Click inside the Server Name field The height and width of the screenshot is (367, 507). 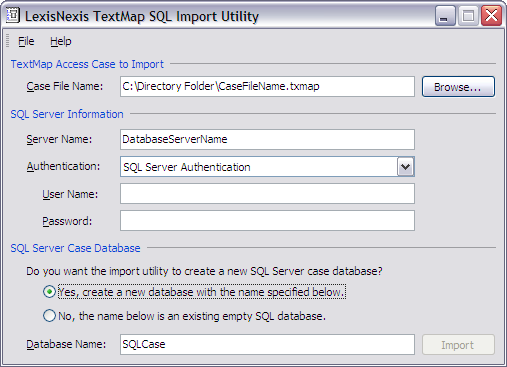tap(267, 139)
